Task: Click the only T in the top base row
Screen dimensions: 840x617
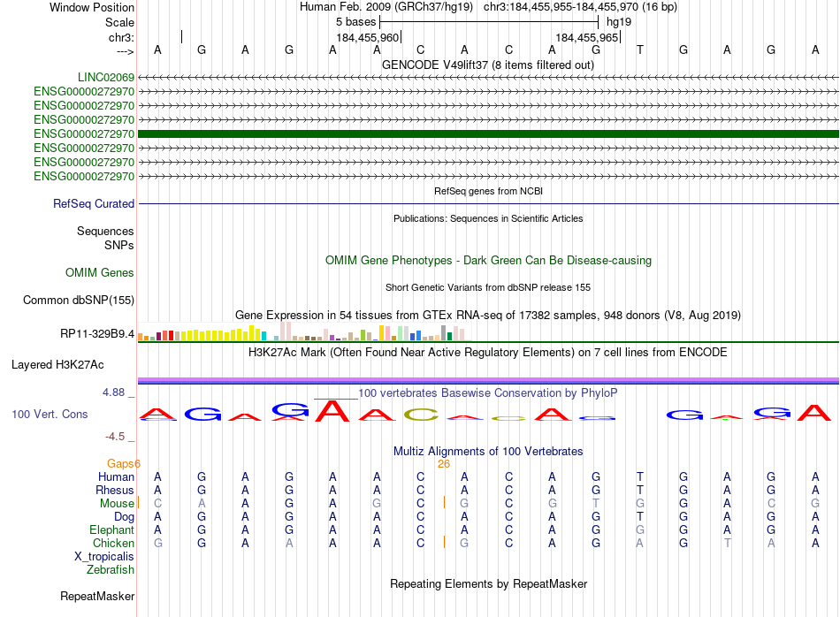Action: tap(639, 50)
